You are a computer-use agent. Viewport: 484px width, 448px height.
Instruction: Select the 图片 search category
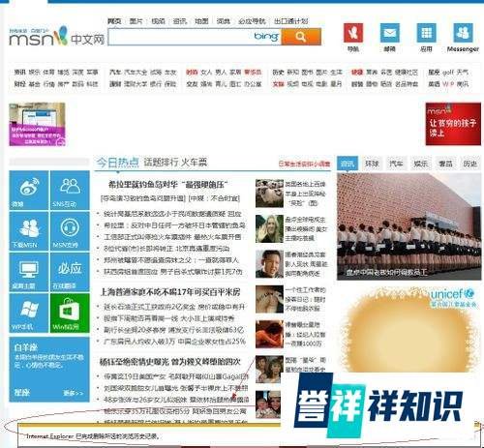click(x=136, y=21)
